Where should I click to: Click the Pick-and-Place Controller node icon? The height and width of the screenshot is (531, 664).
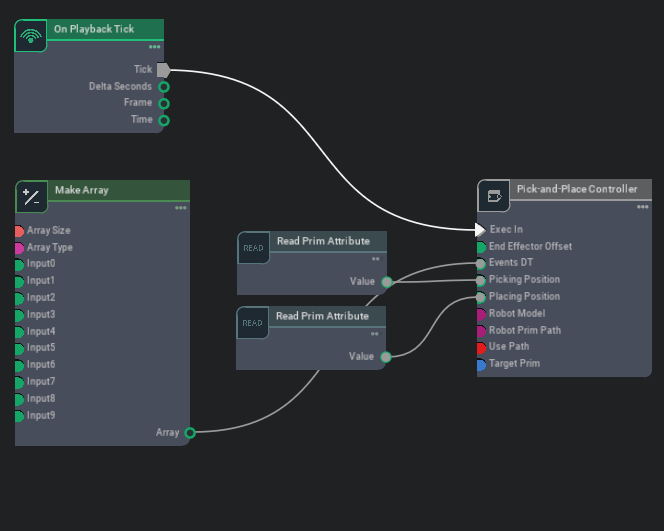coord(494,196)
